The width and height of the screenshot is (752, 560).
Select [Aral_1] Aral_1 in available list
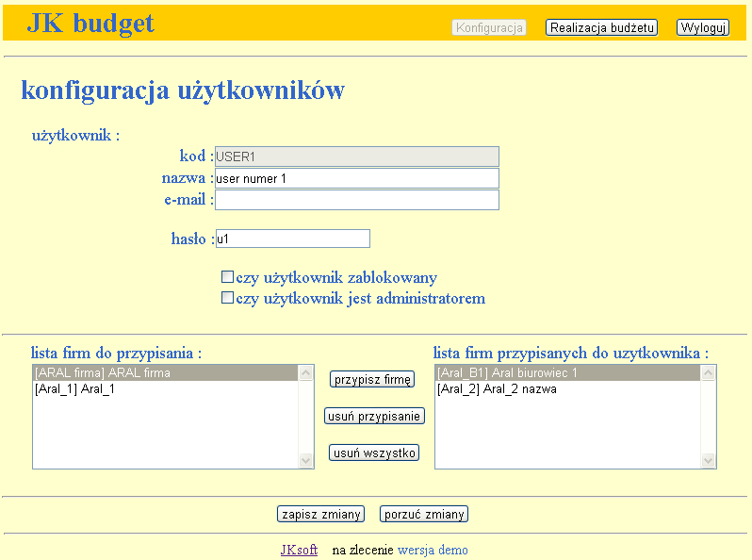click(165, 388)
